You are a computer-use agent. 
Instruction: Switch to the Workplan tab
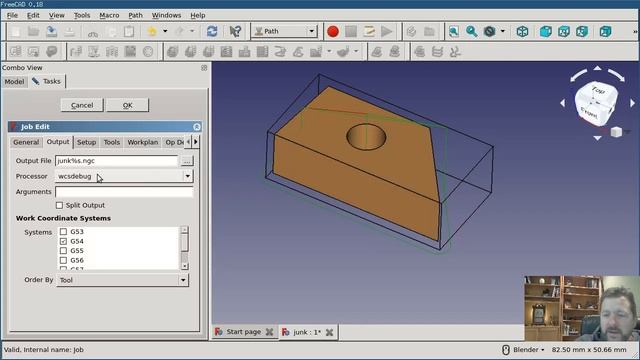pyautogui.click(x=142, y=142)
